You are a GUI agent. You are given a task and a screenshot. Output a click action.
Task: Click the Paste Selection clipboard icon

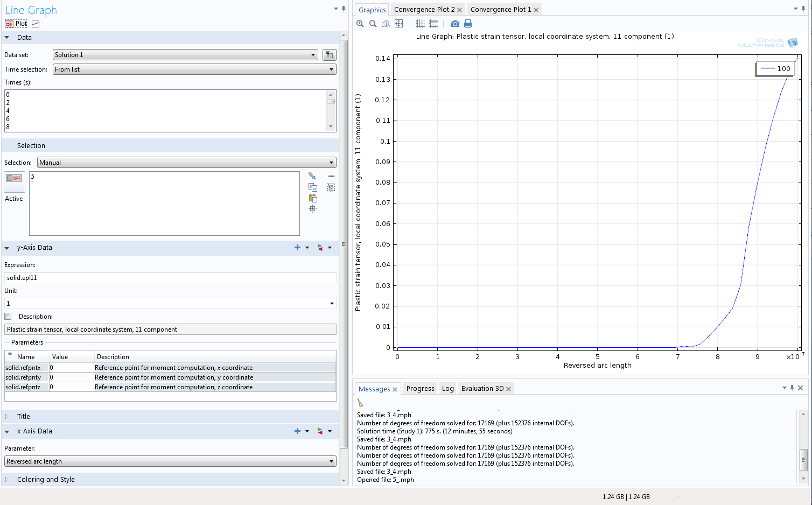313,198
